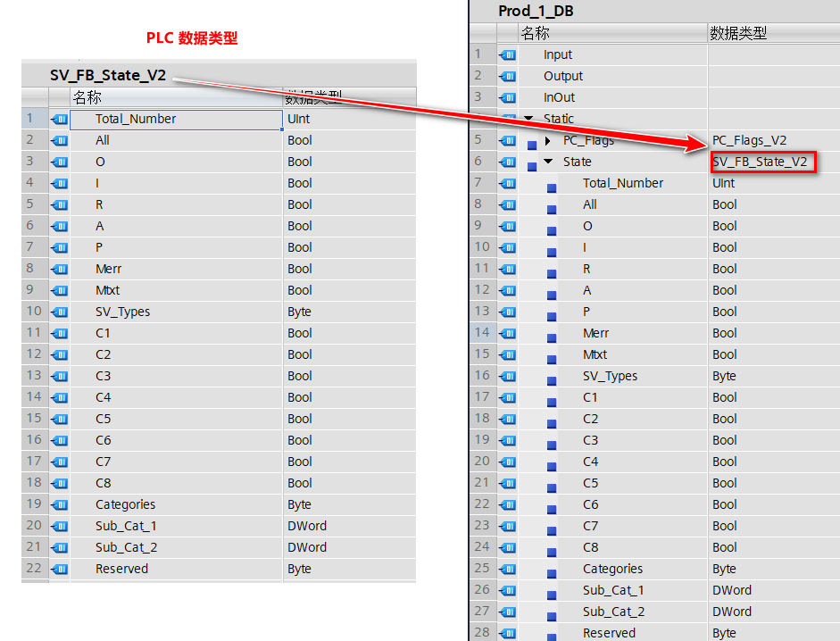The image size is (840, 641).
Task: Click the tag icon beside Sub_Cat_2 in SV_FB_State_V2
Action: 59,547
